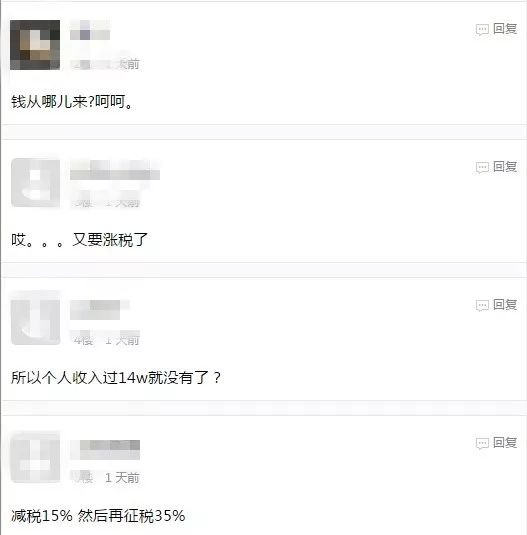Click the comment text "哎。。。又要涨税了"
The width and height of the screenshot is (527, 535).
tap(79, 240)
